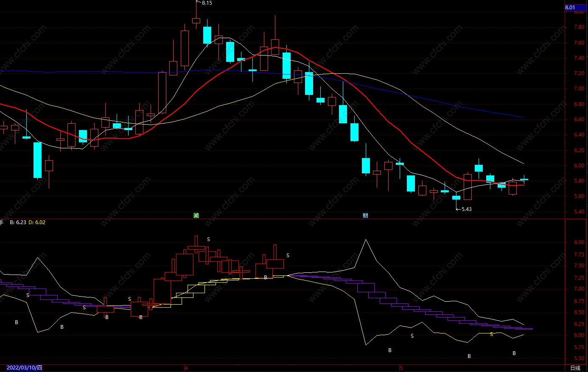Screen dimensions: 588x372
Task: Click the 5.50 indicator axis label
Action: click(x=579, y=358)
